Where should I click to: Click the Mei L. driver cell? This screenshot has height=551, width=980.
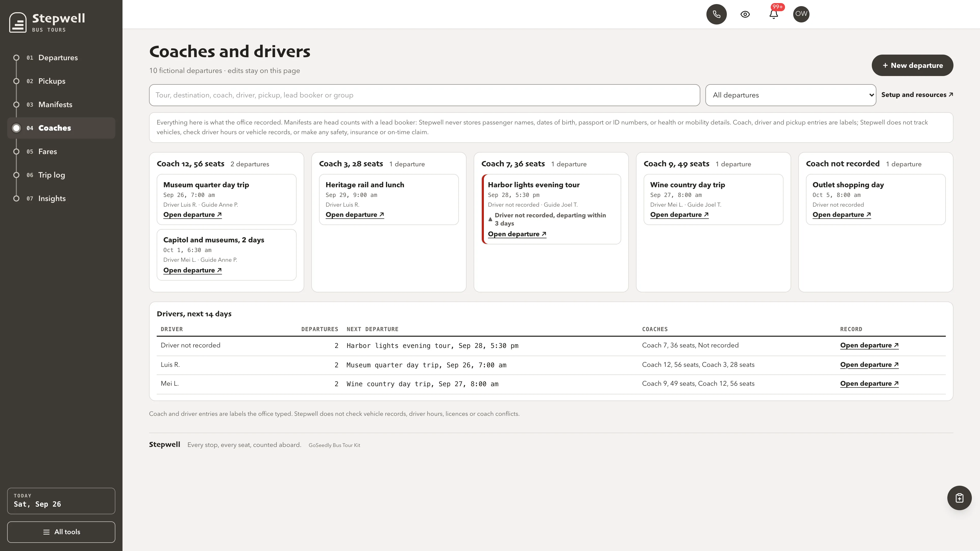(170, 384)
